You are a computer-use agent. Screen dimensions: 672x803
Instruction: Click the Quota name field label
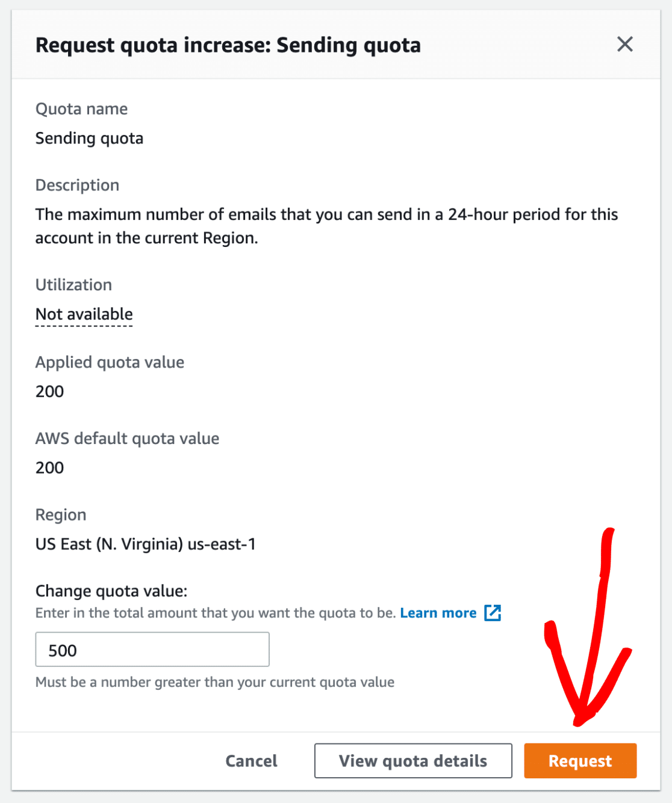click(x=81, y=109)
